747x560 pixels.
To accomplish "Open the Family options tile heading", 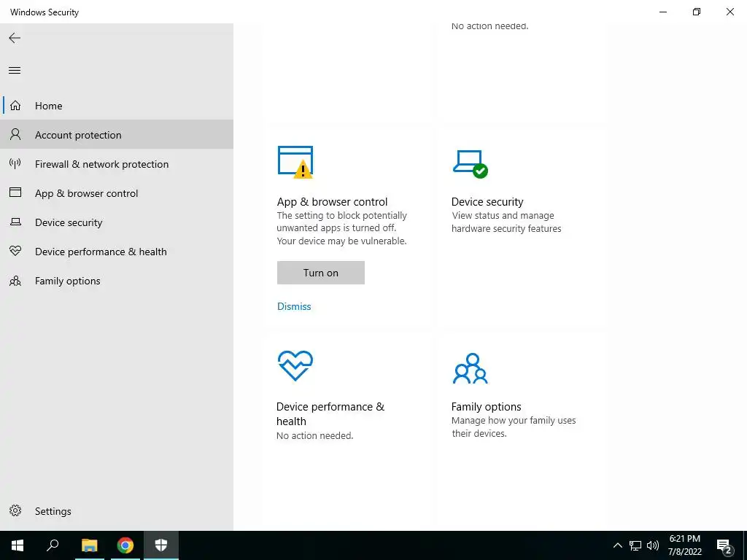I will coord(486,406).
